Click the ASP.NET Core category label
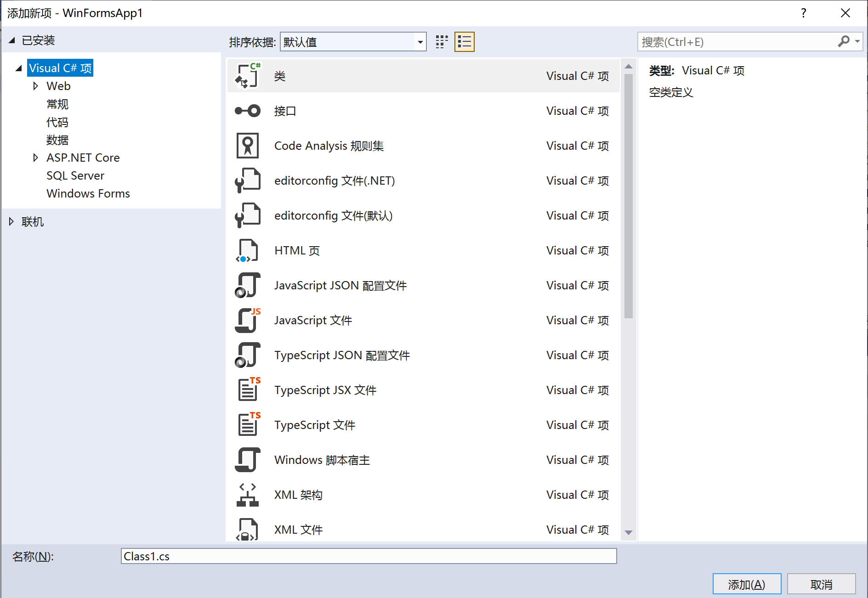The height and width of the screenshot is (598, 868). coord(83,158)
